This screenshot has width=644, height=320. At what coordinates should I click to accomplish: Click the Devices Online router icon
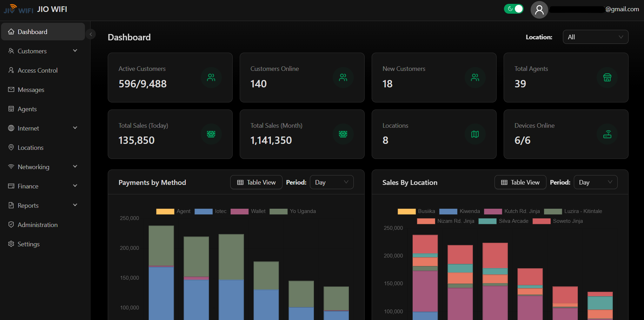tap(607, 134)
